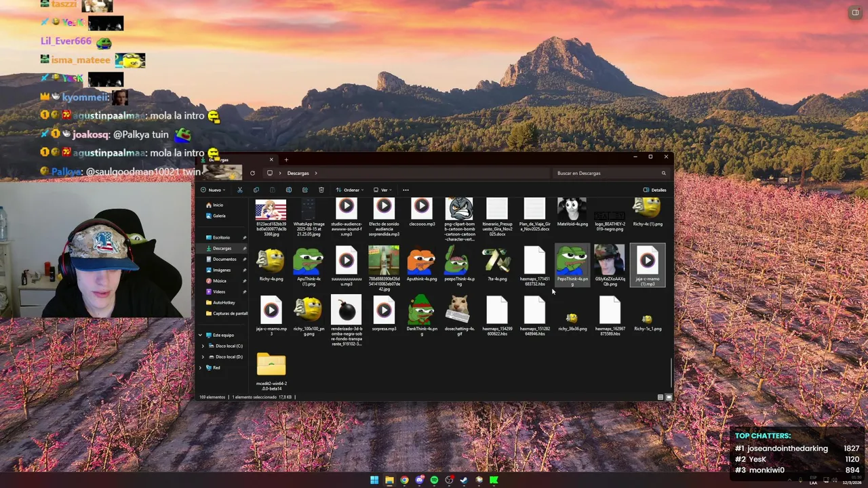
Task: Open the Windows Start menu
Action: [374, 480]
